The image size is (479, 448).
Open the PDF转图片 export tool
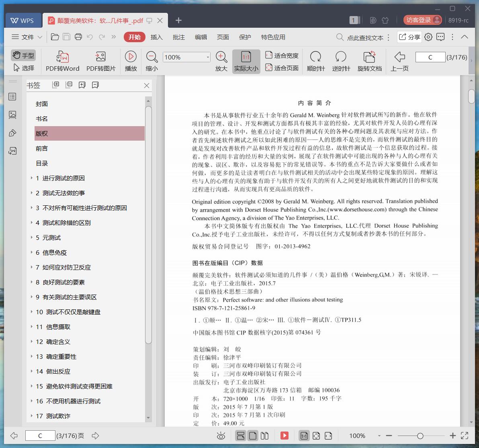point(101,61)
